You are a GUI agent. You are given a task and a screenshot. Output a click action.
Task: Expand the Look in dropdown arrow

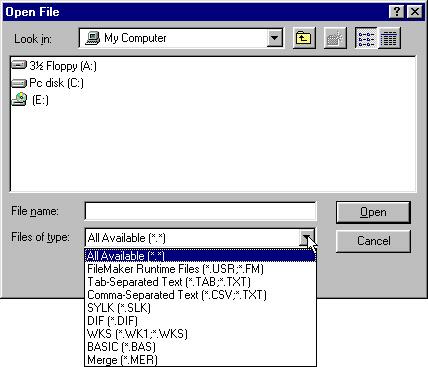[275, 38]
